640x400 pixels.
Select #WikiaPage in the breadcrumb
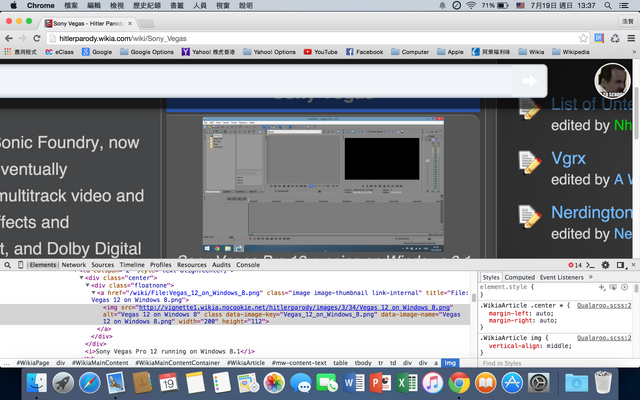tap(33, 362)
